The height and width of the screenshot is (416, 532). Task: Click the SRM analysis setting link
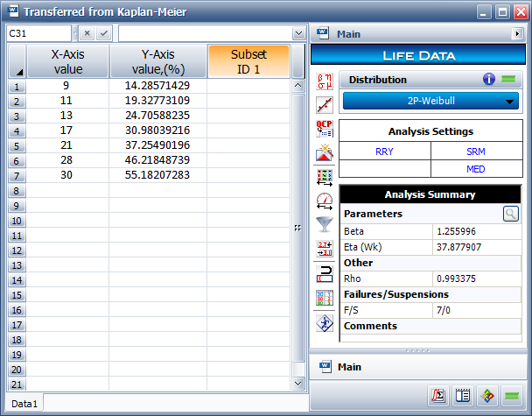coord(475,152)
